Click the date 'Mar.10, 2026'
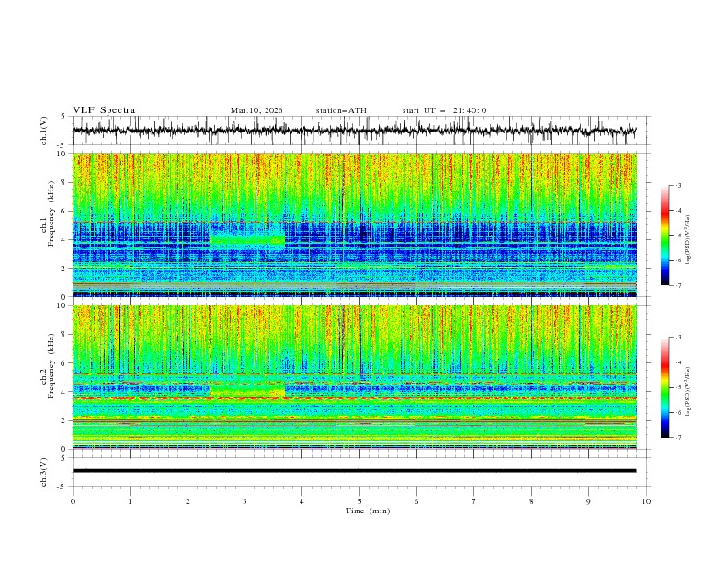 256,110
